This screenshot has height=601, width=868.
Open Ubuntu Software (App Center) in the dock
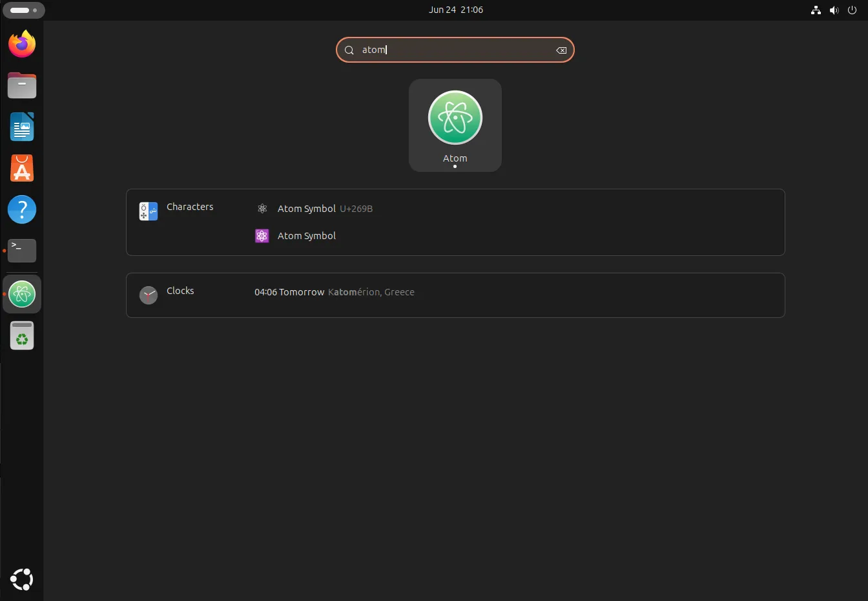22,168
